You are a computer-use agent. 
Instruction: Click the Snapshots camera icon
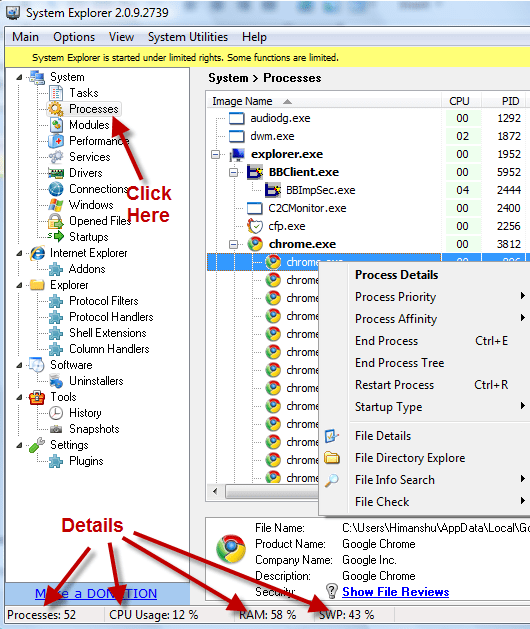(x=56, y=429)
